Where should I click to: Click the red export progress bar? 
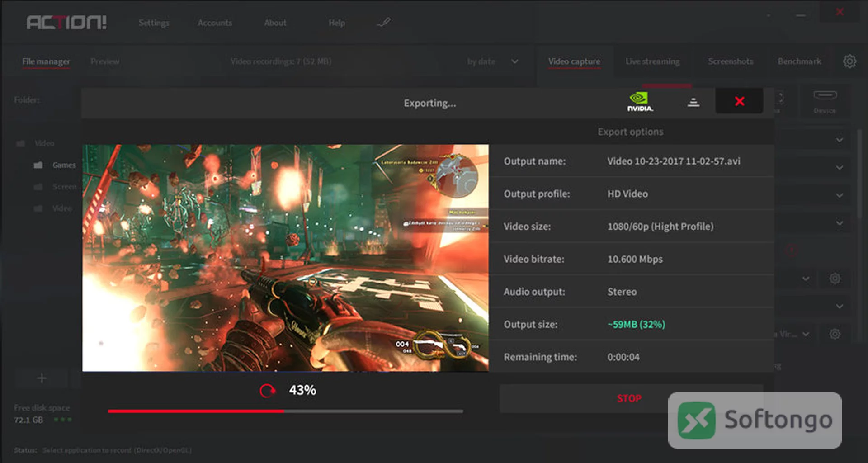[285, 411]
